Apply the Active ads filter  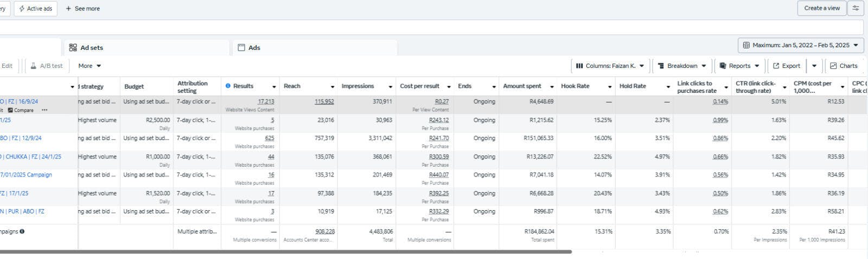36,9
